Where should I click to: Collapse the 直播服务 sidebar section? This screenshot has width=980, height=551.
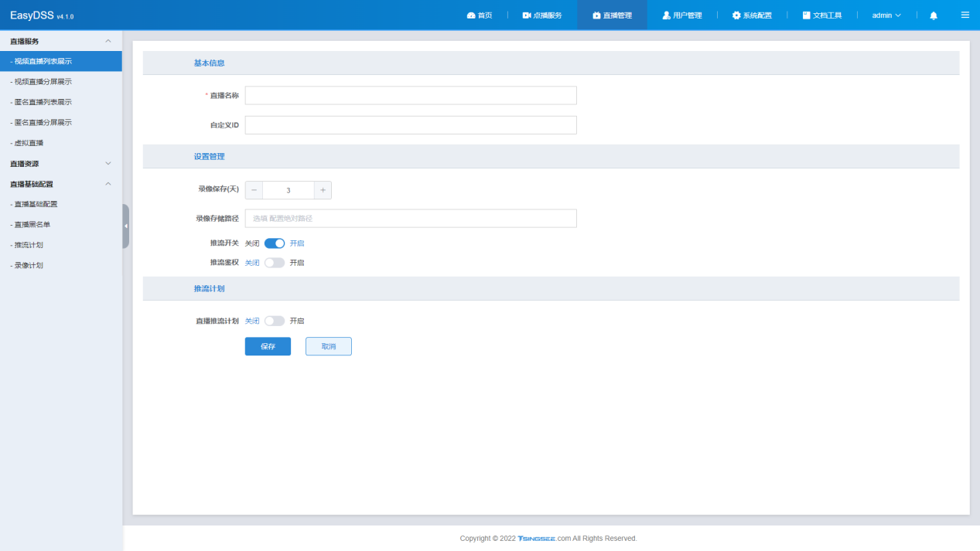pos(108,41)
